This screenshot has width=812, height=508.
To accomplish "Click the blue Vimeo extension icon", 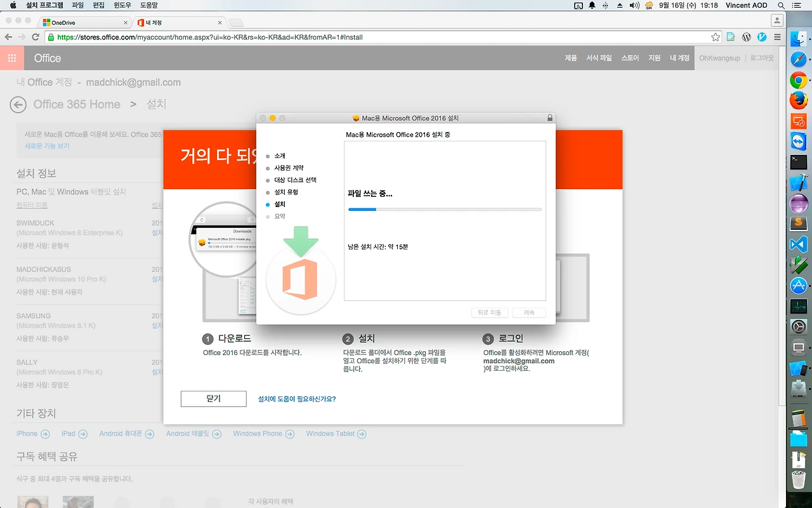I will [x=762, y=37].
